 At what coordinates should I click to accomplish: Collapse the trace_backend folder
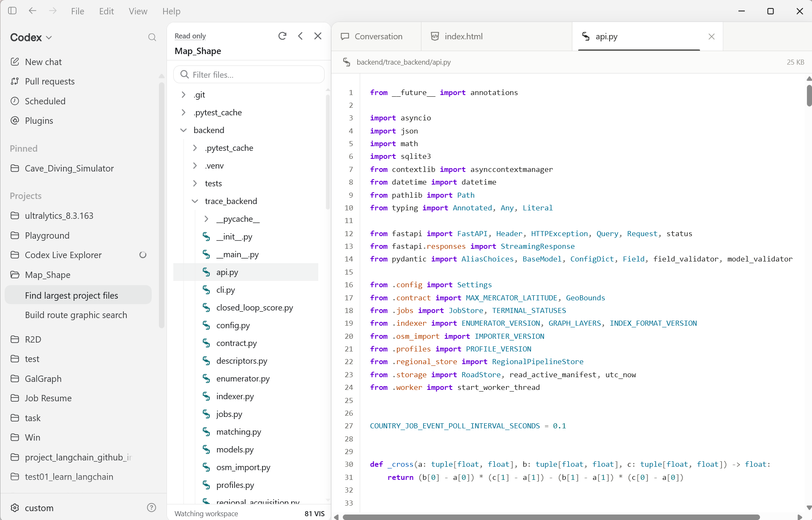[195, 201]
